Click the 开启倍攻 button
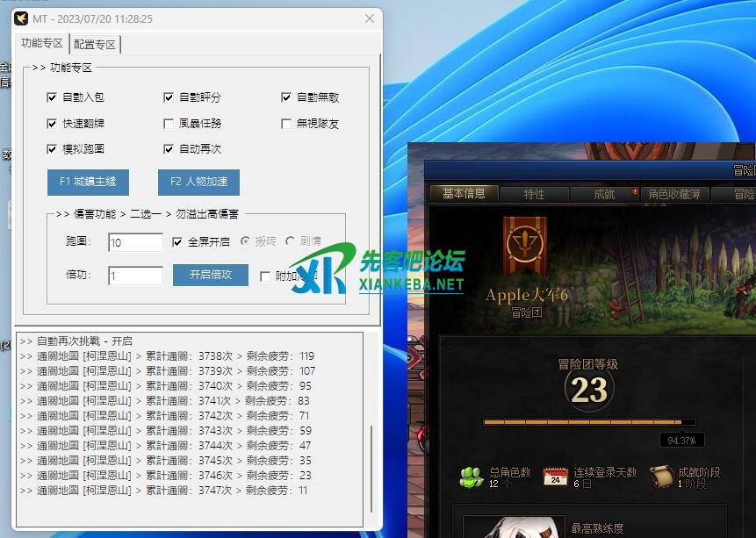Viewport: 756px width, 538px height. pos(211,275)
